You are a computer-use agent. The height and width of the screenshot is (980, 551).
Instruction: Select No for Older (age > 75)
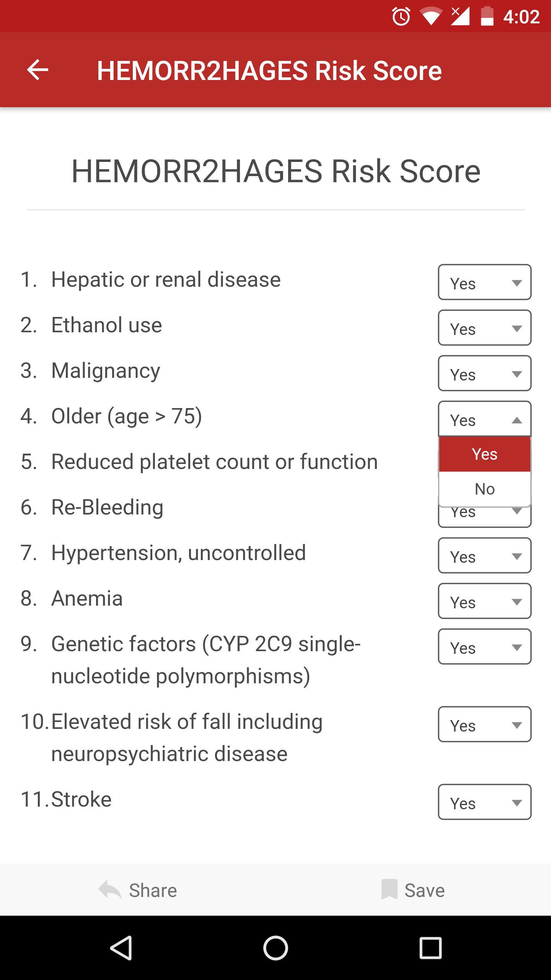(x=484, y=488)
